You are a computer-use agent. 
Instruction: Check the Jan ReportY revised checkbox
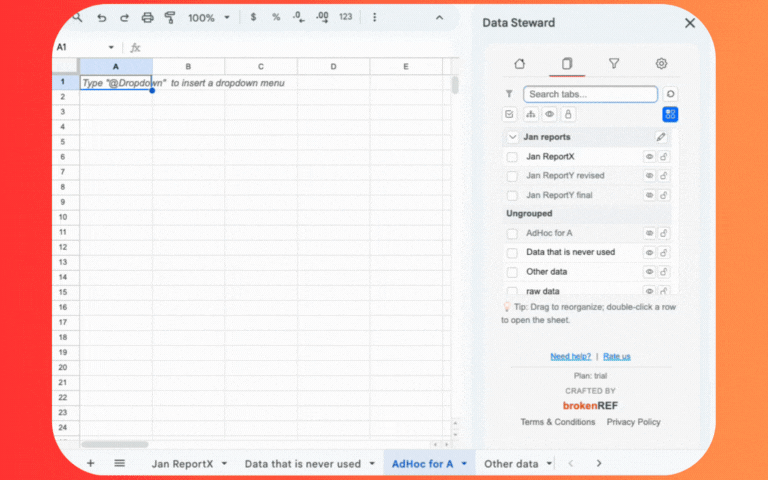512,176
